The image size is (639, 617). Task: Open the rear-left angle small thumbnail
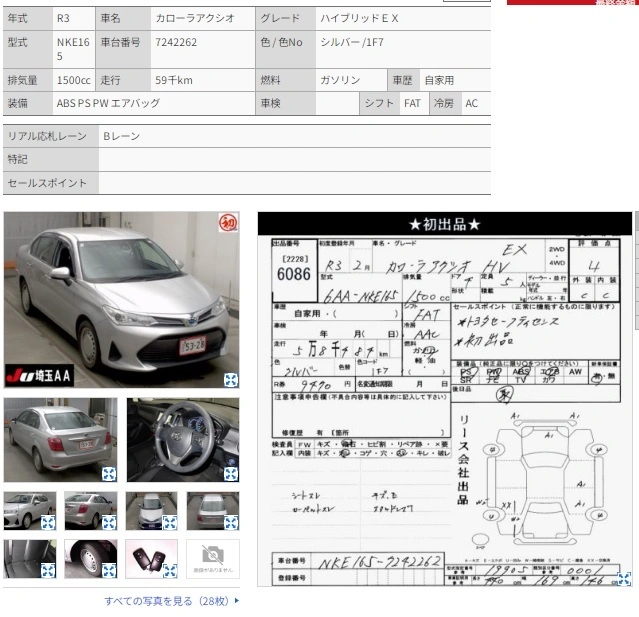click(91, 511)
